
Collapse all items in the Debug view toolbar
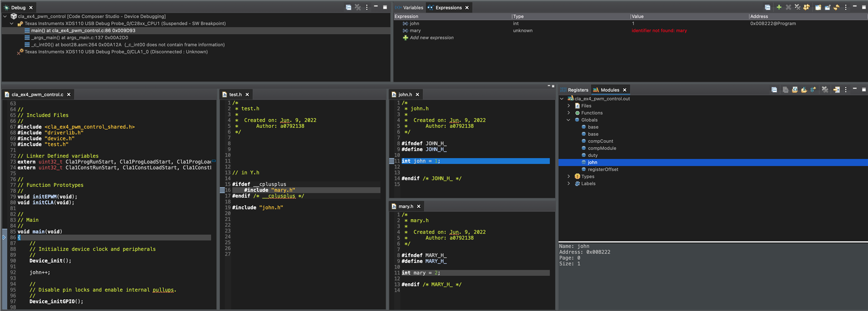348,7
